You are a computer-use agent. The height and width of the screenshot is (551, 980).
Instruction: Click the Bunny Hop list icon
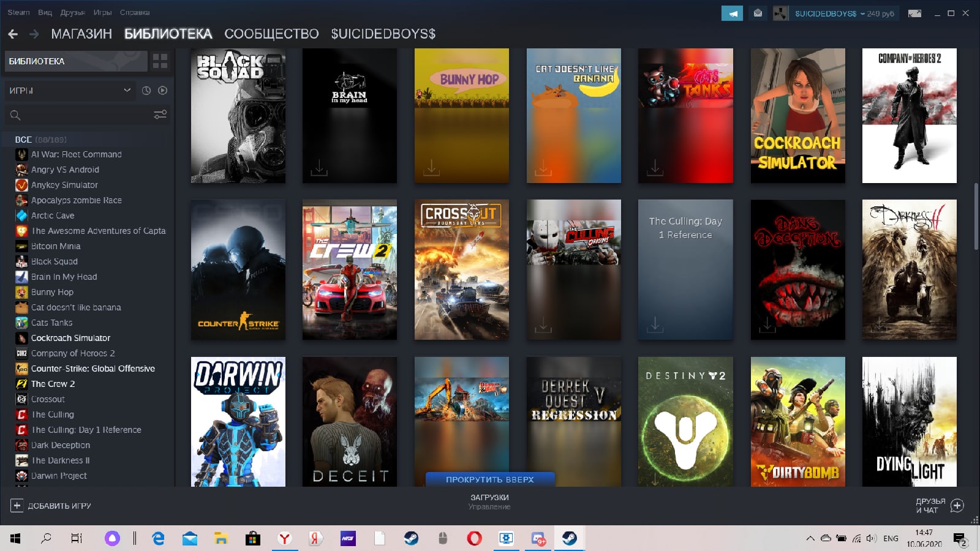coord(21,292)
